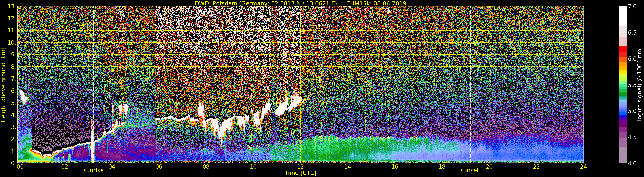Click the height axis tick label '4.'

tap(13, 115)
